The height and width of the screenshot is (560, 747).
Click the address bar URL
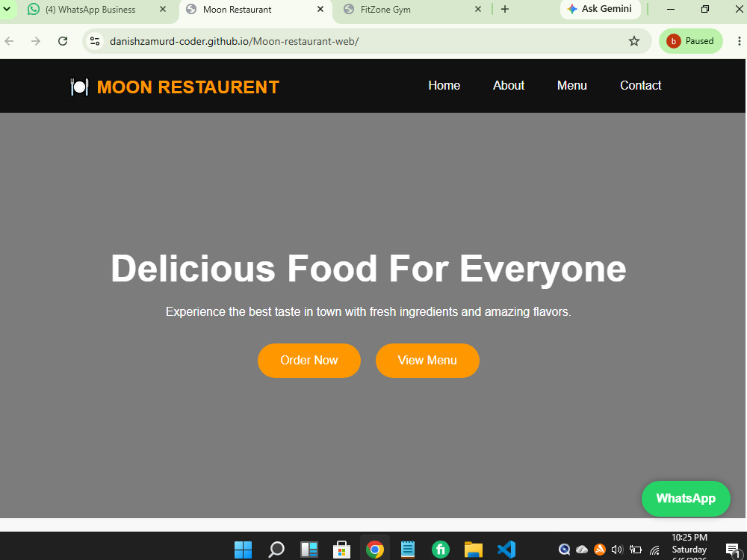click(234, 41)
